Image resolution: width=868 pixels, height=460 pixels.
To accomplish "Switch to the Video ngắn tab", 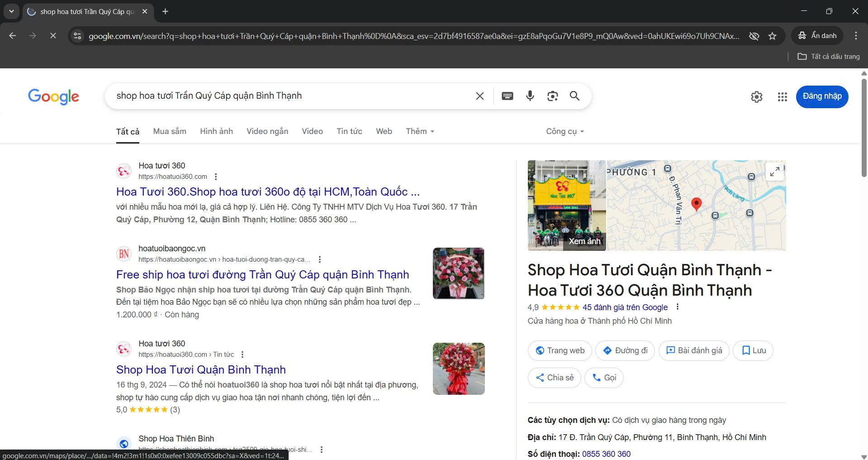I will pyautogui.click(x=267, y=131).
